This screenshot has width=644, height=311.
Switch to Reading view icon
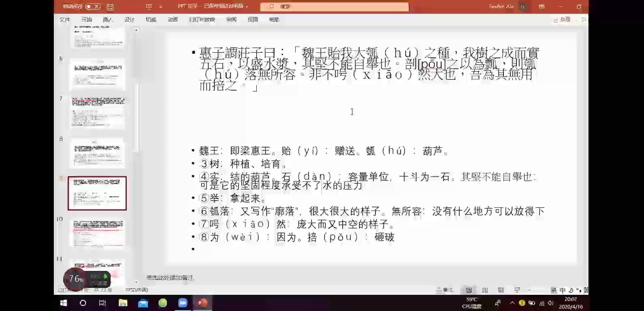501,290
